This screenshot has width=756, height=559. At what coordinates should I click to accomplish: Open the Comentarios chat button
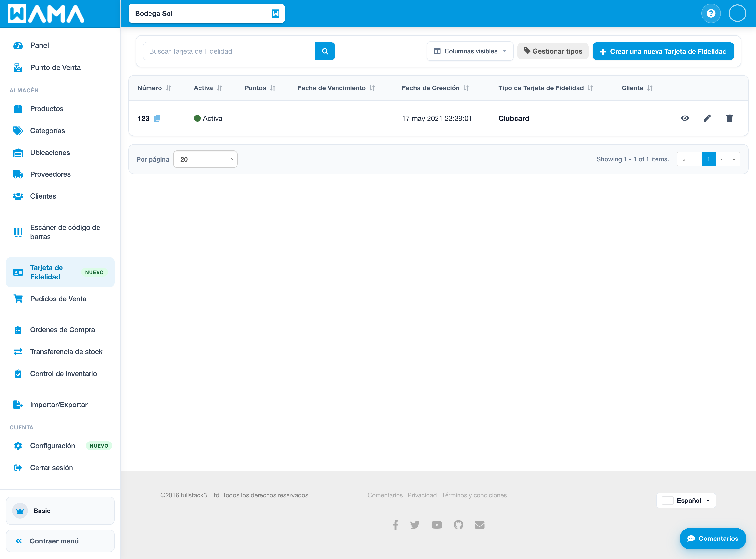(713, 538)
